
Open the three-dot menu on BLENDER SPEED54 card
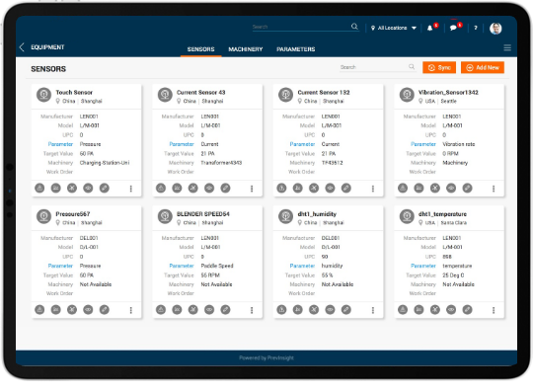(252, 310)
